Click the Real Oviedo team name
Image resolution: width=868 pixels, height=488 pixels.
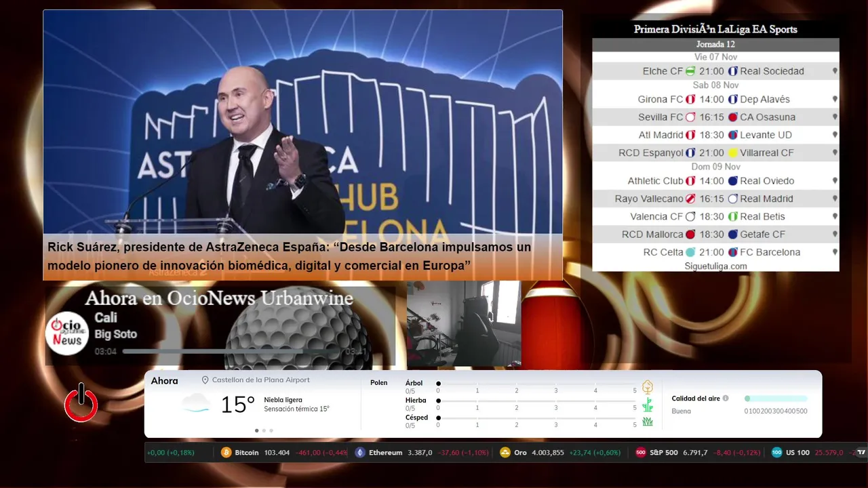(767, 181)
